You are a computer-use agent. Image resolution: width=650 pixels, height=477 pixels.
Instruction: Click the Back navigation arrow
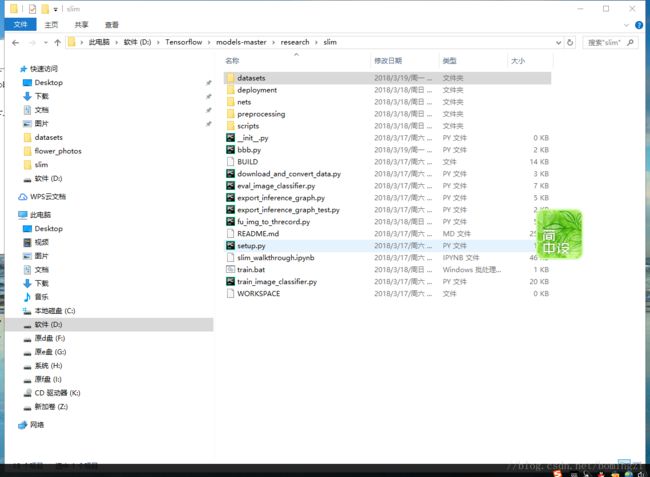[x=16, y=42]
